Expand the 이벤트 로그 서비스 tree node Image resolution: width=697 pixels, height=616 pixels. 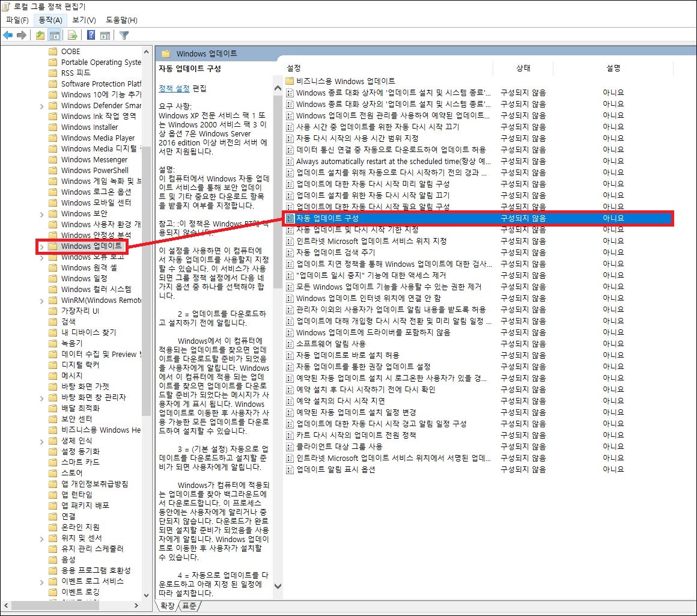[x=42, y=582]
